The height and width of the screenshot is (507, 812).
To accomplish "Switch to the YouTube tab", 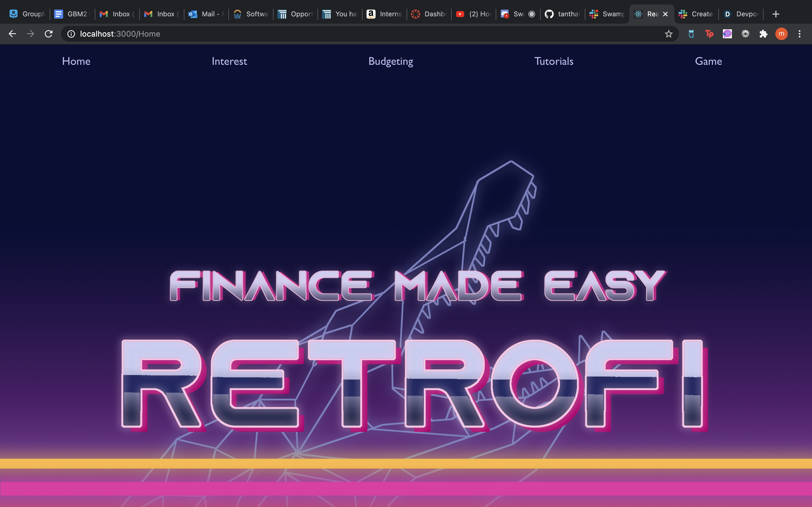I will 473,14.
